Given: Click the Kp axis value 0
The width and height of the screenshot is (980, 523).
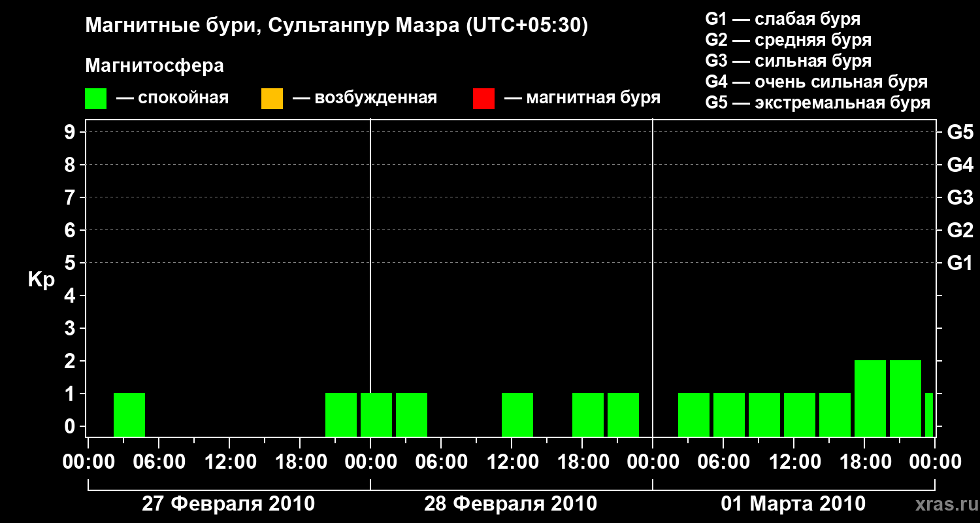Looking at the screenshot, I should [71, 426].
